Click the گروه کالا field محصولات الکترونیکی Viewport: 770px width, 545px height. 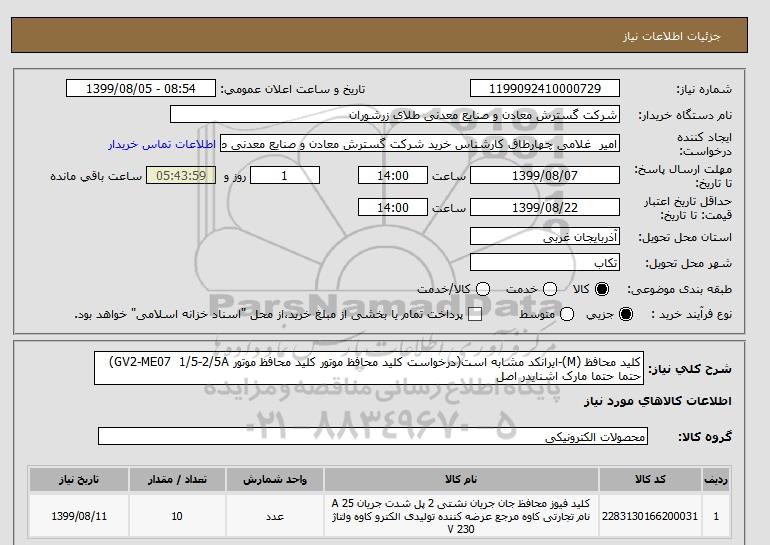click(373, 436)
